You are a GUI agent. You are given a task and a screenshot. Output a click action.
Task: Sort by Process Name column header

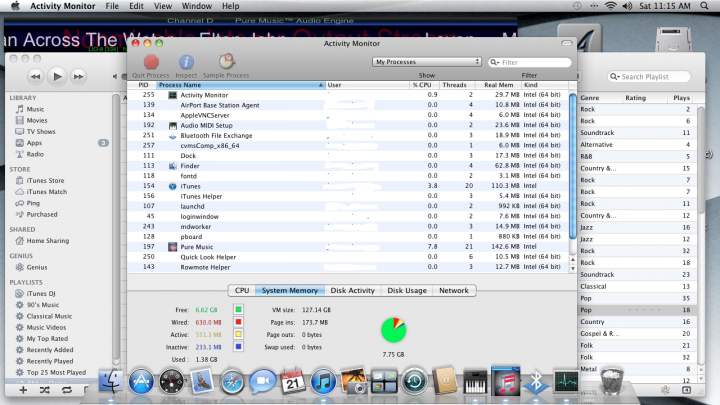tap(241, 85)
